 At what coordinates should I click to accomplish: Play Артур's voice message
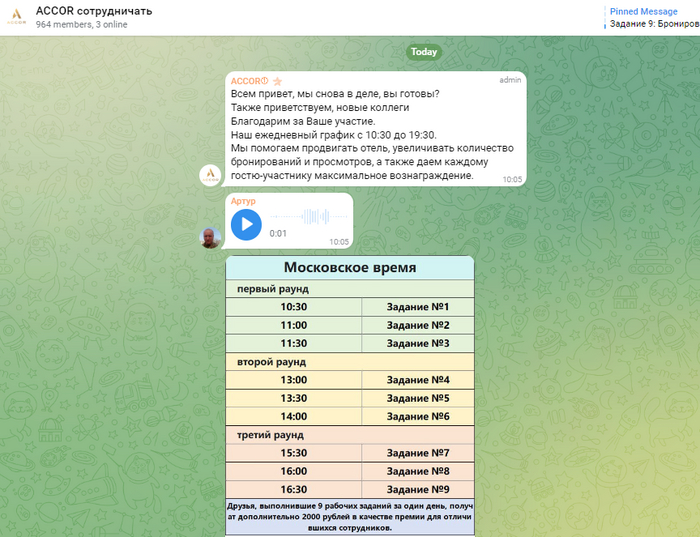pos(246,225)
